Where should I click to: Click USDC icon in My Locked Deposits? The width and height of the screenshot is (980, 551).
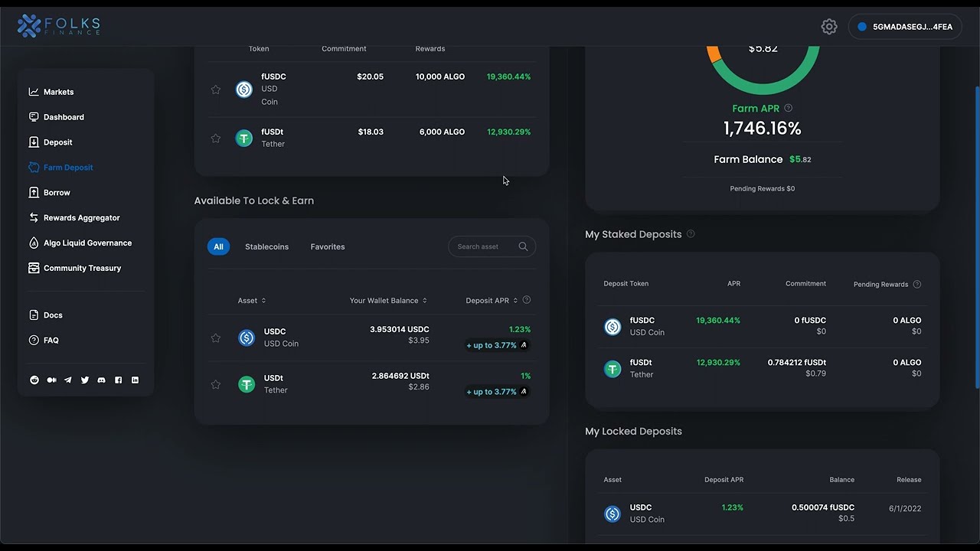(x=612, y=514)
